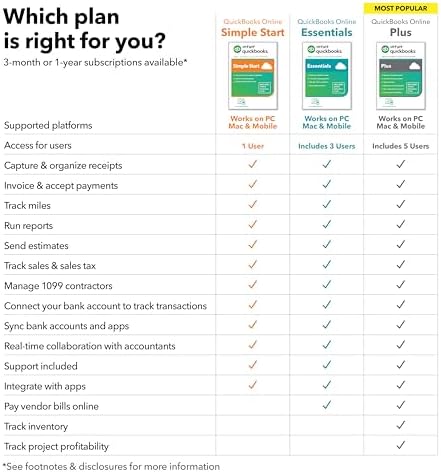Screen dimensions: 441x472
Task: Click Support included checkmark under Simple Start
Action: (253, 365)
